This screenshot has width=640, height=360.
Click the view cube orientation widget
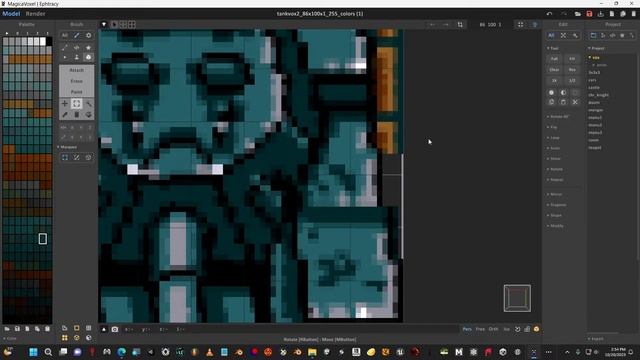point(517,298)
